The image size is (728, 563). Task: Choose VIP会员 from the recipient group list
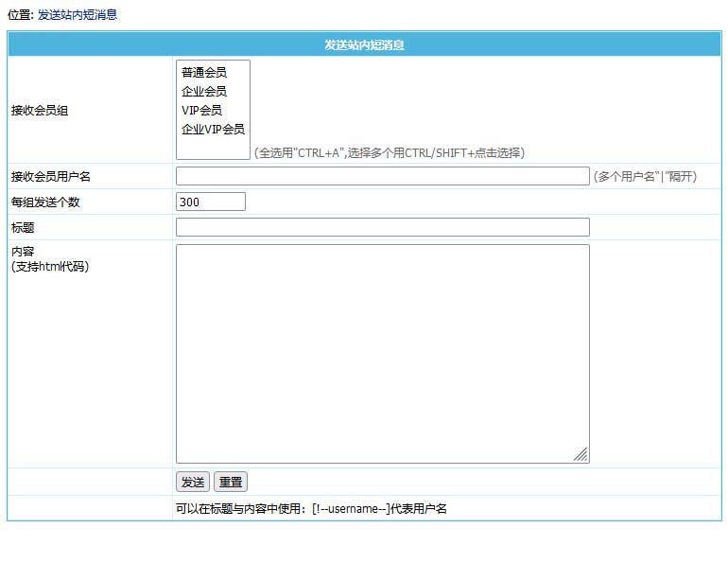pyautogui.click(x=201, y=111)
